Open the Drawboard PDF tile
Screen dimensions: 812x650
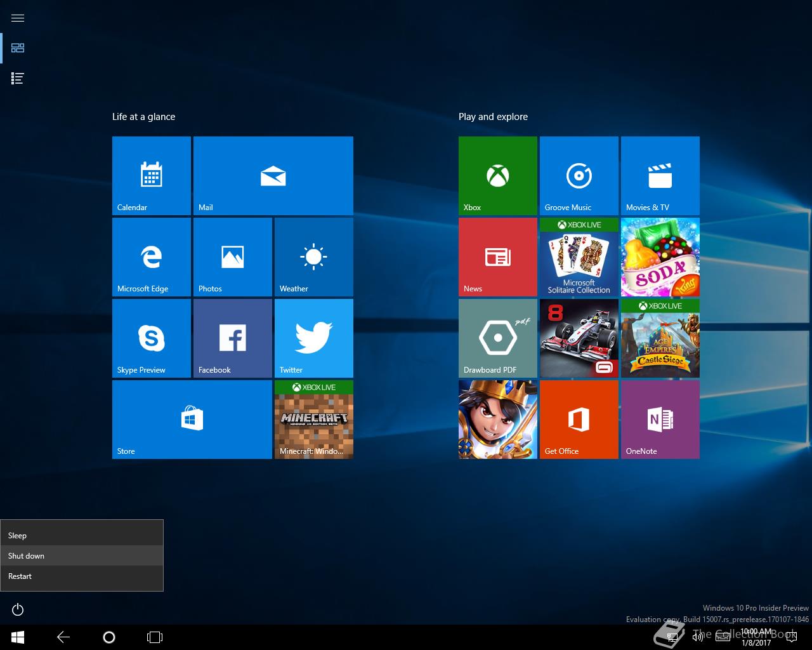(x=498, y=338)
